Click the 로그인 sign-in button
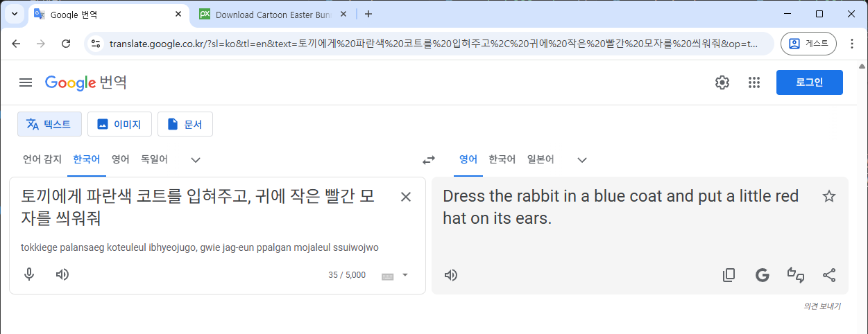 point(809,82)
